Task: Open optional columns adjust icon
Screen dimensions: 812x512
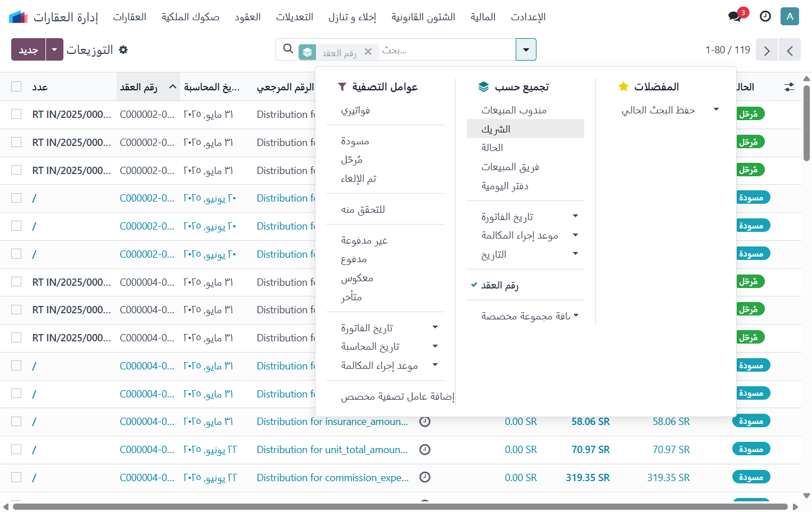Action: [789, 87]
